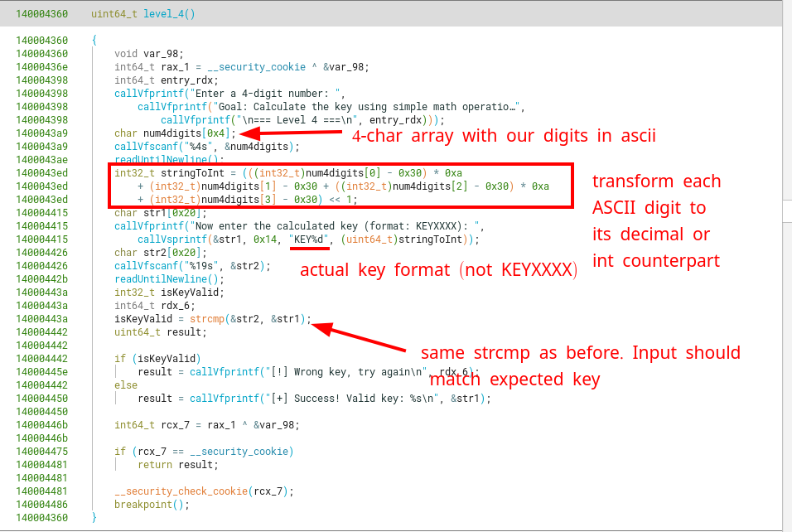Click the callVsprintf function call

point(171,239)
